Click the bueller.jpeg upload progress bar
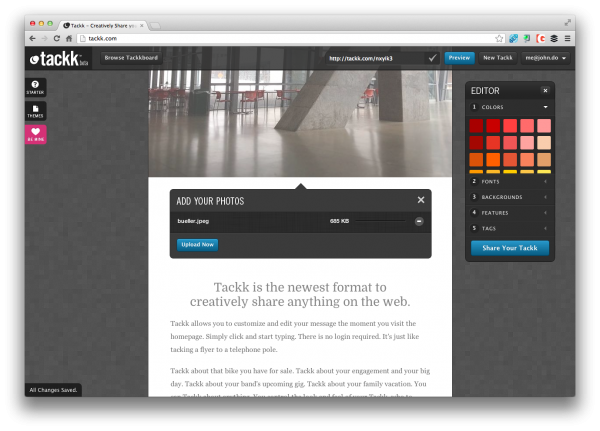Viewport: 600px width, 431px height. [380, 221]
